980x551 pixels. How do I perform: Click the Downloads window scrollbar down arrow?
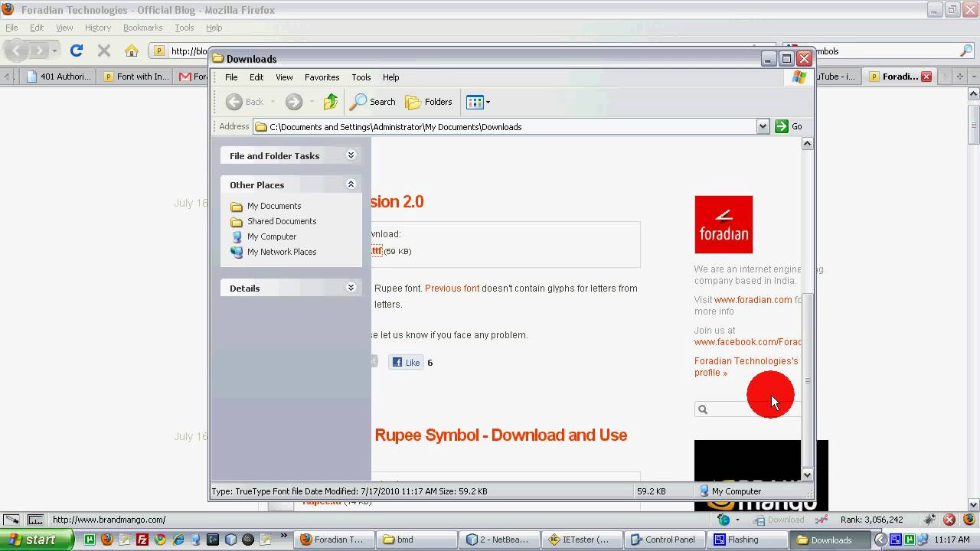(807, 474)
